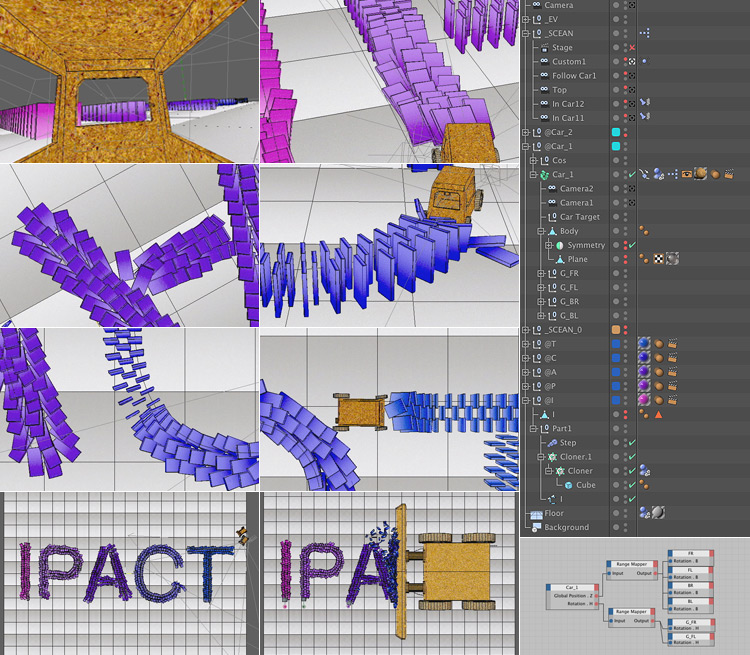This screenshot has height=655, width=750.
Task: Click the blue layer swatch on the @P row
Action: click(616, 386)
